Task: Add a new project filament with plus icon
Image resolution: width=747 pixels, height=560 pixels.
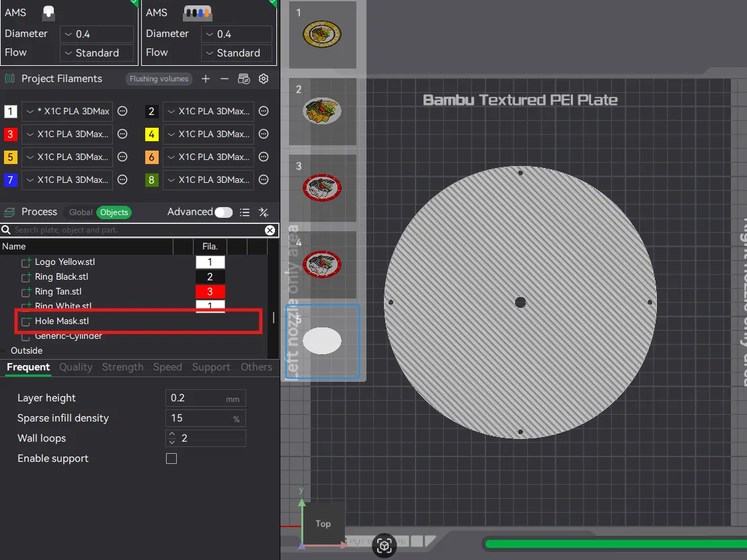Action: click(206, 79)
